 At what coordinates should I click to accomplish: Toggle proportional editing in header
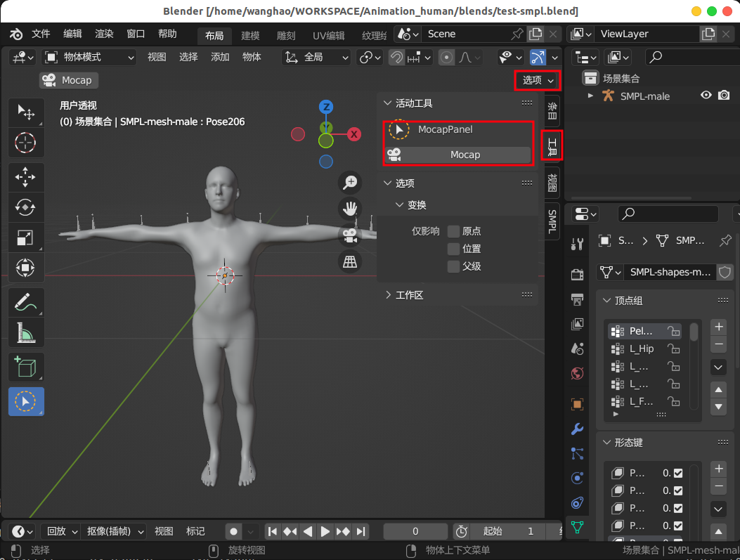point(446,58)
